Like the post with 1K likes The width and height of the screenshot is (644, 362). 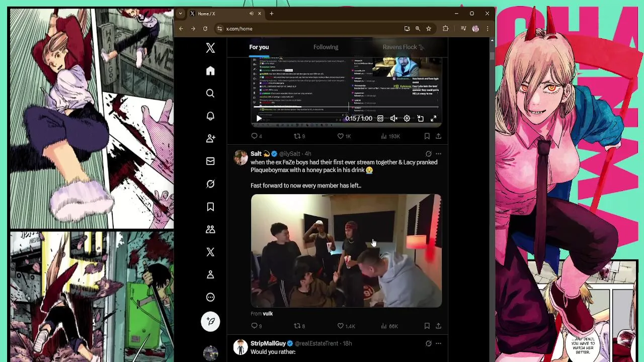[x=344, y=136]
